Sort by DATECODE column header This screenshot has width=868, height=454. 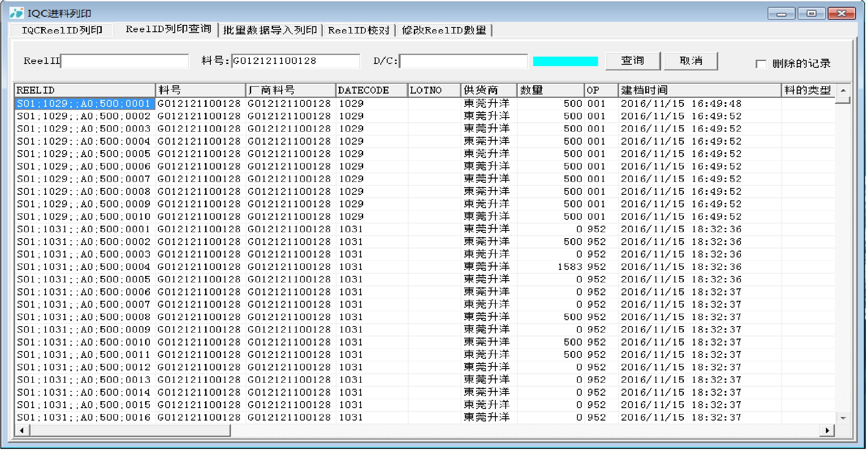[371, 90]
